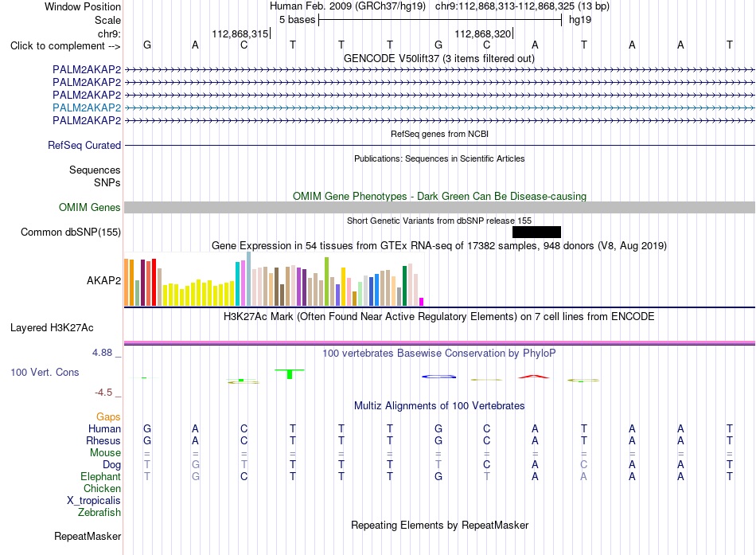Click the SNPs publications label
Image resolution: width=756 pixels, height=555 pixels.
tap(107, 182)
